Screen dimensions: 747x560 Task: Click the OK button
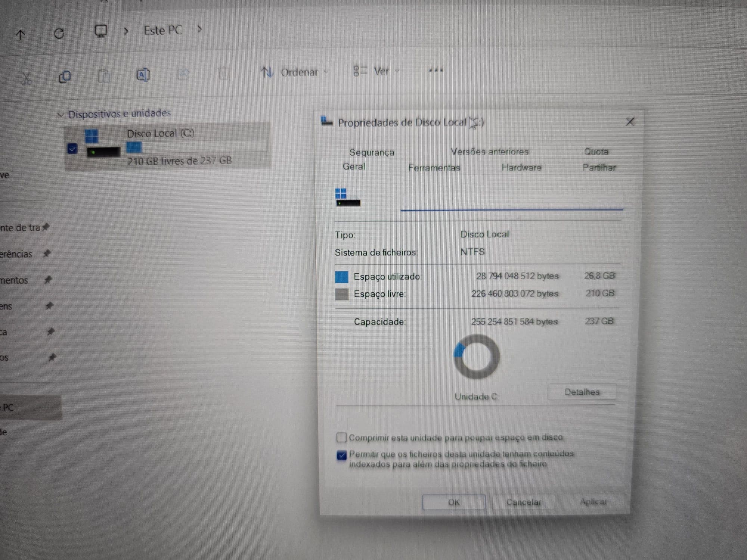[x=453, y=502]
